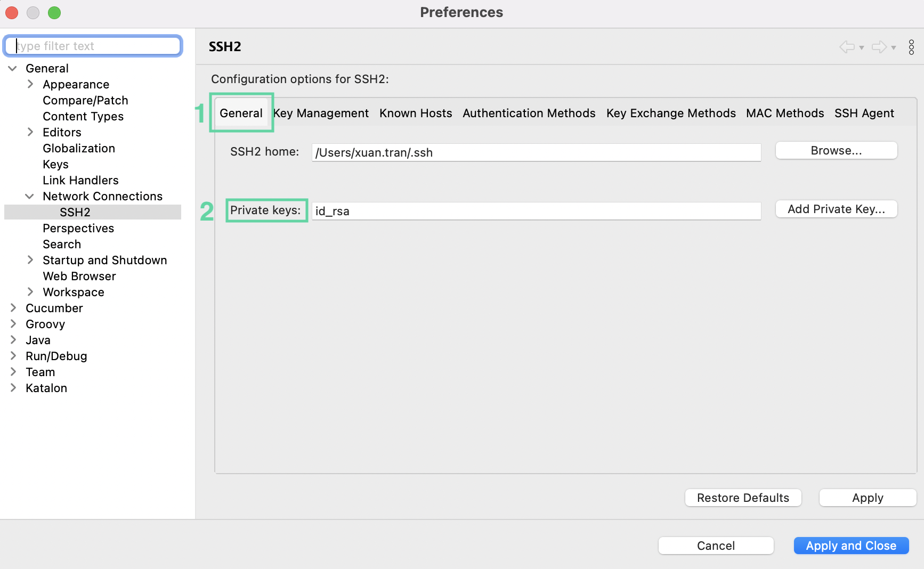Collapse Network Connections node
924x569 pixels.
[30, 196]
